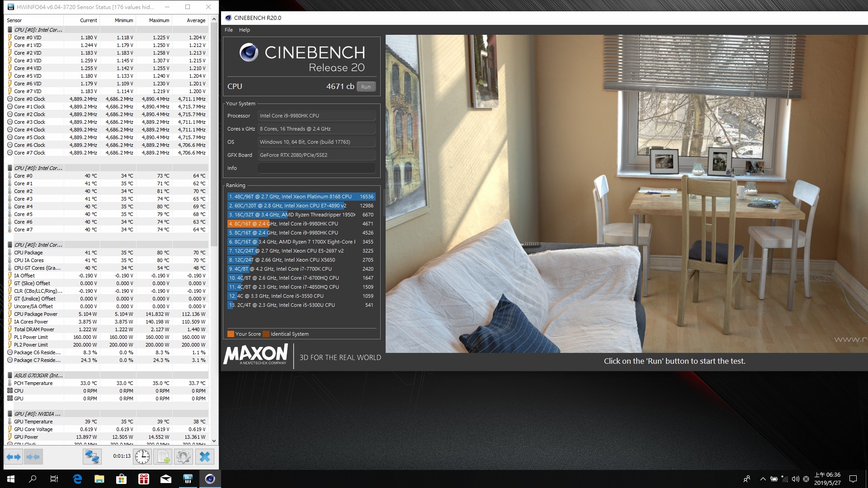Select ranking entry AMD Ryzen Threadripper 1950X
The height and width of the screenshot is (488, 868).
pyautogui.click(x=301, y=215)
